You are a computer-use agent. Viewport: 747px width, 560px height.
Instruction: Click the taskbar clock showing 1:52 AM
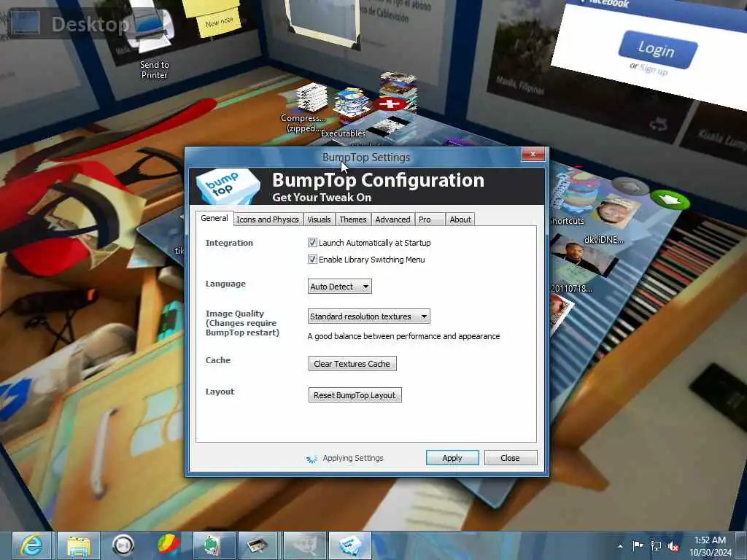[710, 546]
